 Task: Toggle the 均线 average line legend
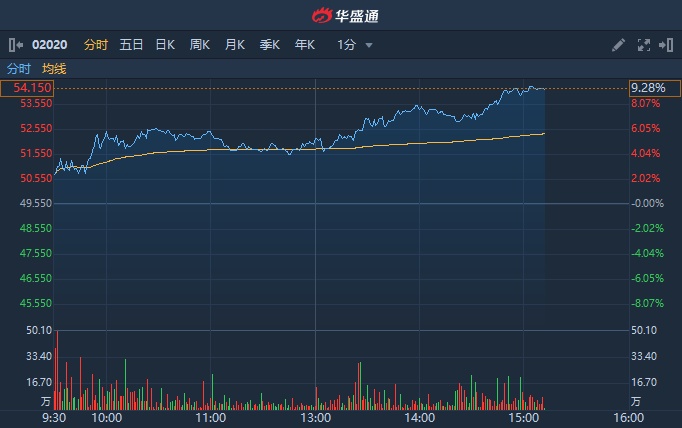54,69
